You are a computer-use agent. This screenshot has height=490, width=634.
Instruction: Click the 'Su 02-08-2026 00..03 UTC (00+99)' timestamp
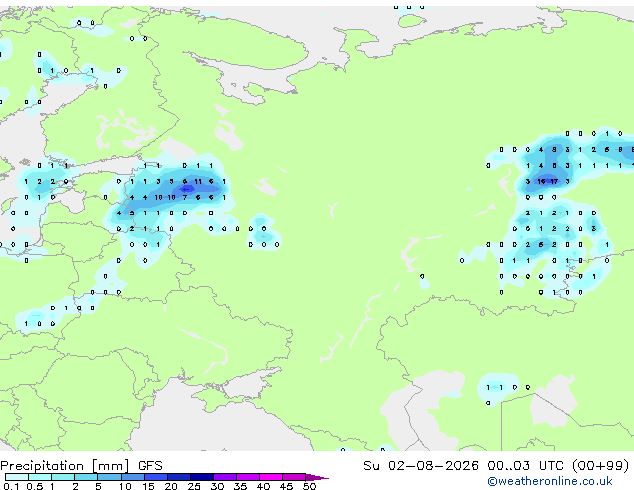[x=496, y=466]
